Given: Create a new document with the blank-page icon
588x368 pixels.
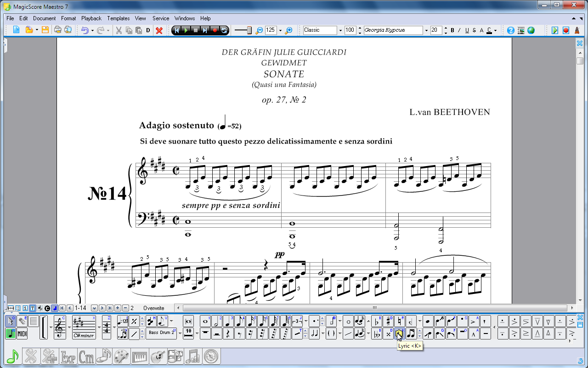Looking at the screenshot, I should click(x=16, y=30).
